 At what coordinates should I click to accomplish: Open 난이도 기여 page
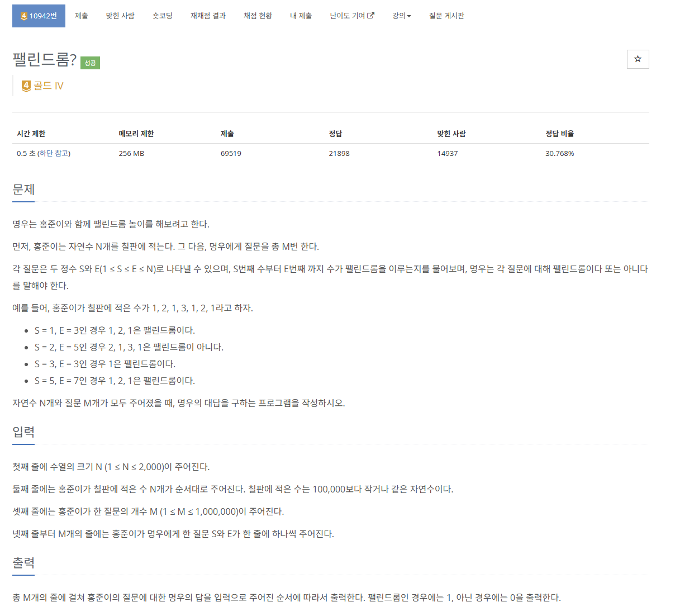[x=348, y=16]
